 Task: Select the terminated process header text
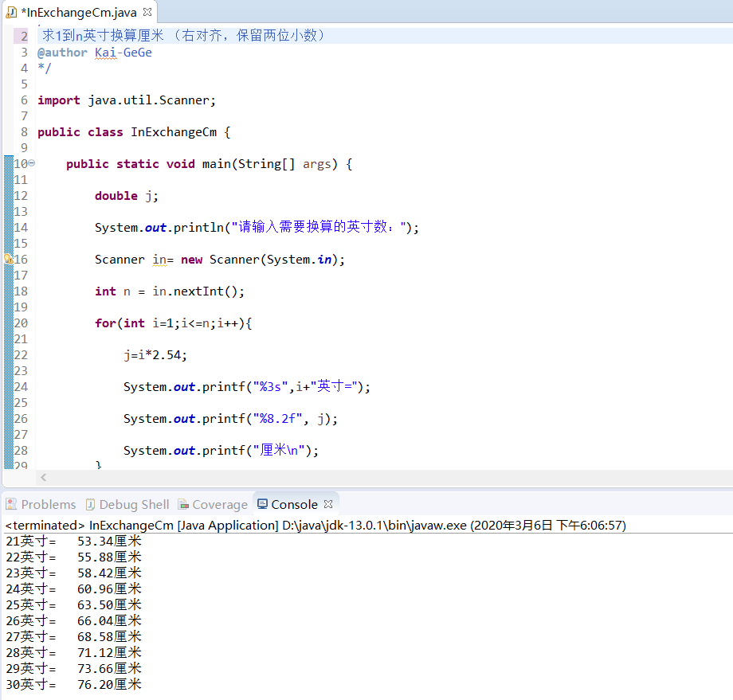click(x=239, y=525)
